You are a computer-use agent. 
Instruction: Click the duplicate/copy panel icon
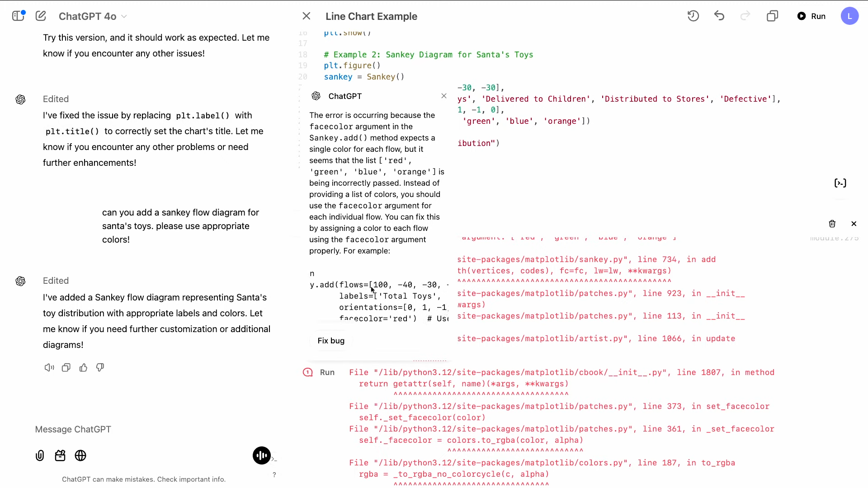[x=773, y=16]
